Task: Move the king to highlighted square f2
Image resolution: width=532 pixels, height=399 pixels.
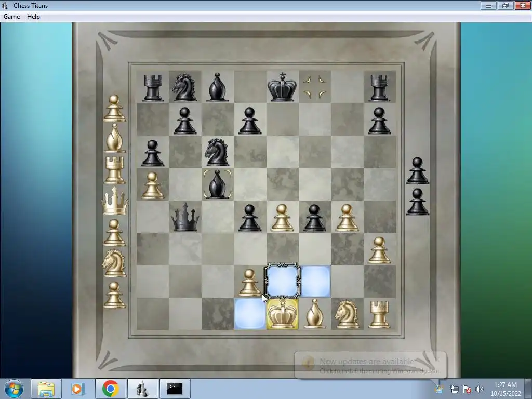Action: pyautogui.click(x=315, y=281)
